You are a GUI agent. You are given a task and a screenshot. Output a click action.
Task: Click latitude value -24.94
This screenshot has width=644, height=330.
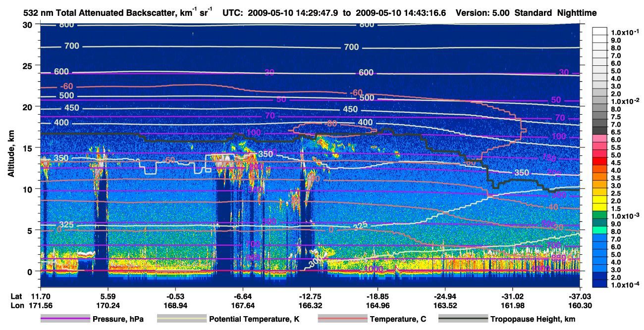(x=445, y=296)
